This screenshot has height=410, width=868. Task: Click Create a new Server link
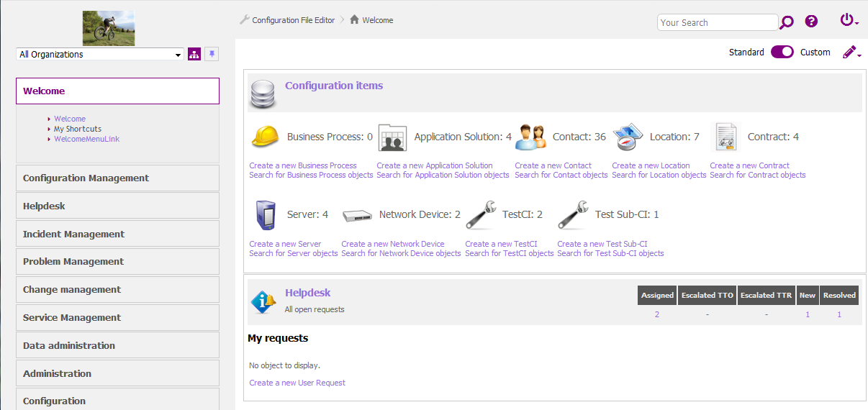point(285,244)
